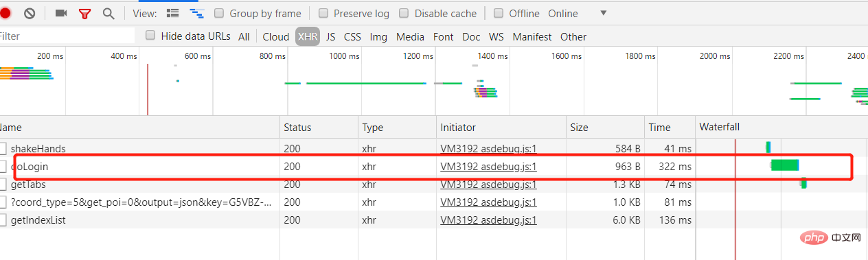Open the Online throttling dropdown
This screenshot has width=868, height=260.
click(578, 13)
